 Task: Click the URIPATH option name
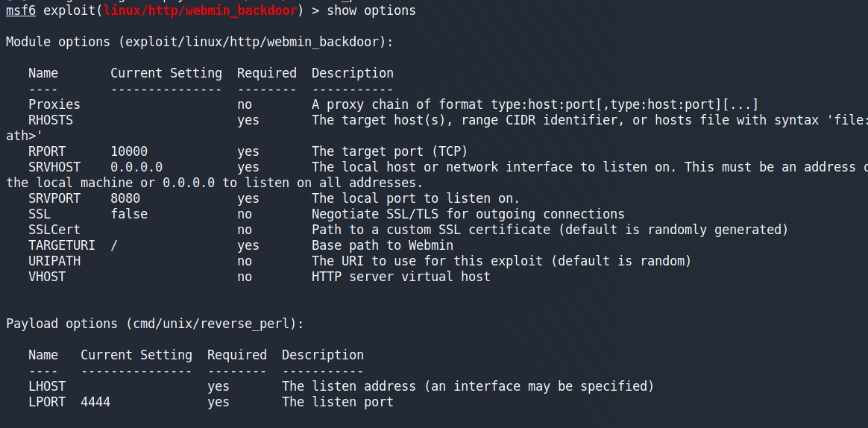coord(54,261)
